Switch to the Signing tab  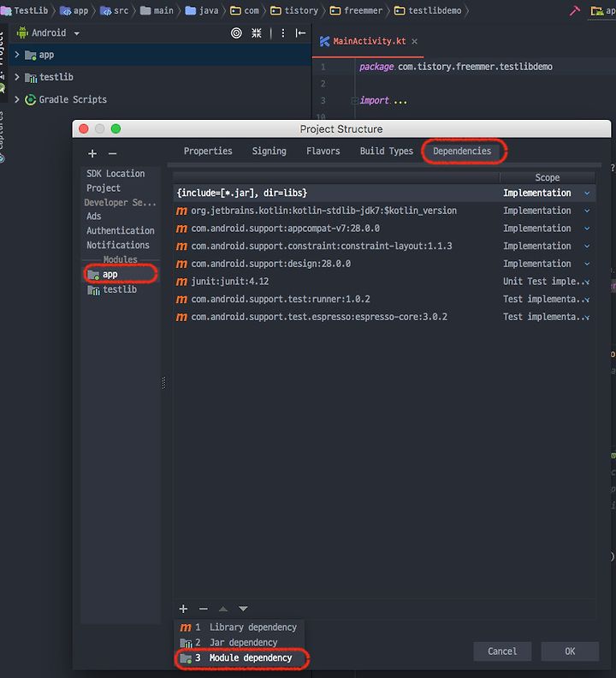pos(269,152)
